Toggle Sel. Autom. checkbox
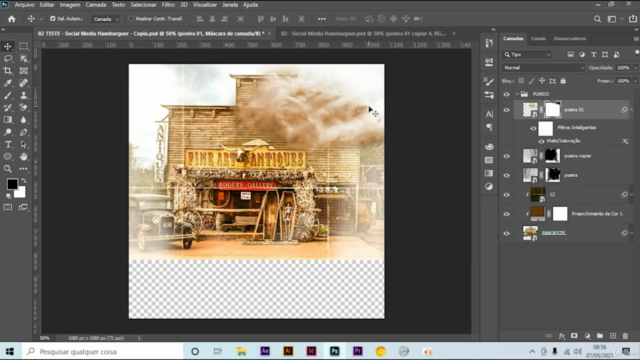This screenshot has height=360, width=640. 53,19
